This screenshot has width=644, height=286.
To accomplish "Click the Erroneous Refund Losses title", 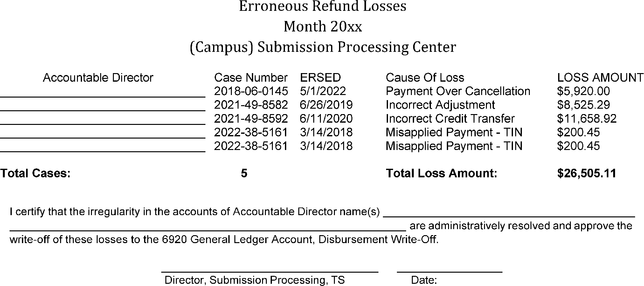I will 322,6.
